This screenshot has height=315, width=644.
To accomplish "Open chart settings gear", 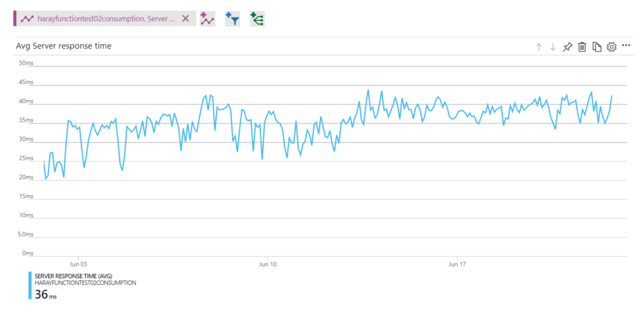I will 611,47.
